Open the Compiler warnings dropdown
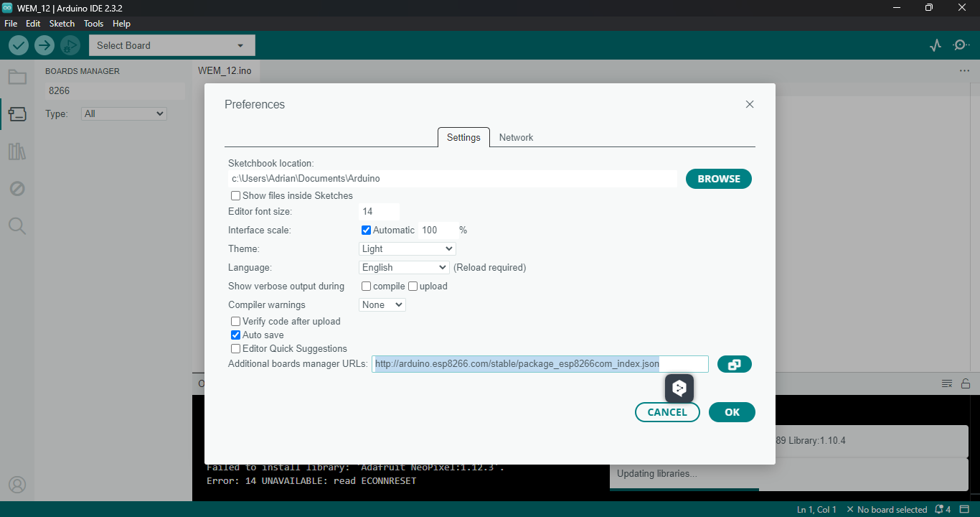Screen dimensions: 980x517 point(382,304)
